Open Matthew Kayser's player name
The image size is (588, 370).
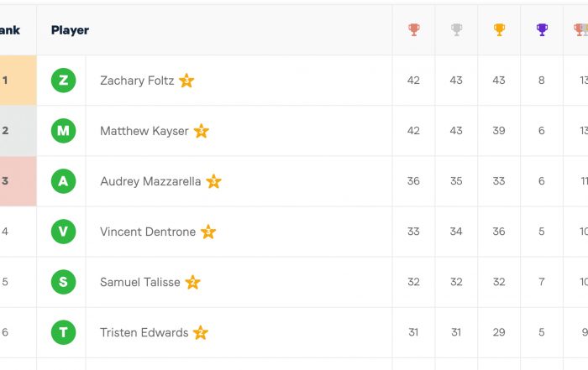[x=144, y=131]
